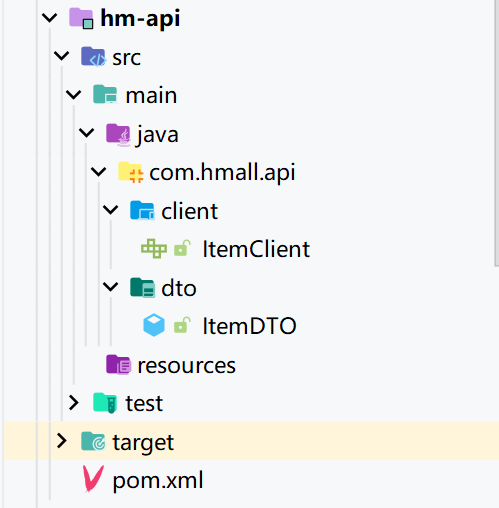Select the hm-api module label
The width and height of the screenshot is (499, 508).
point(140,18)
